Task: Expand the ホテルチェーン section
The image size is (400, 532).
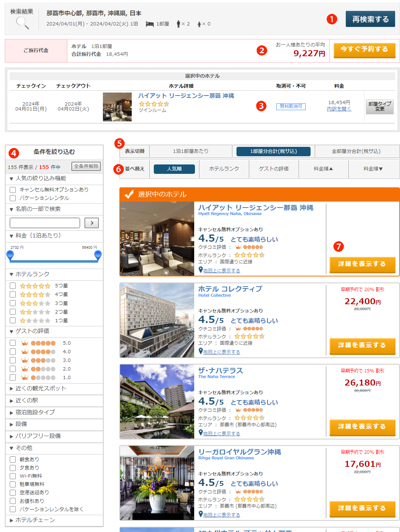Action: pyautogui.click(x=54, y=520)
